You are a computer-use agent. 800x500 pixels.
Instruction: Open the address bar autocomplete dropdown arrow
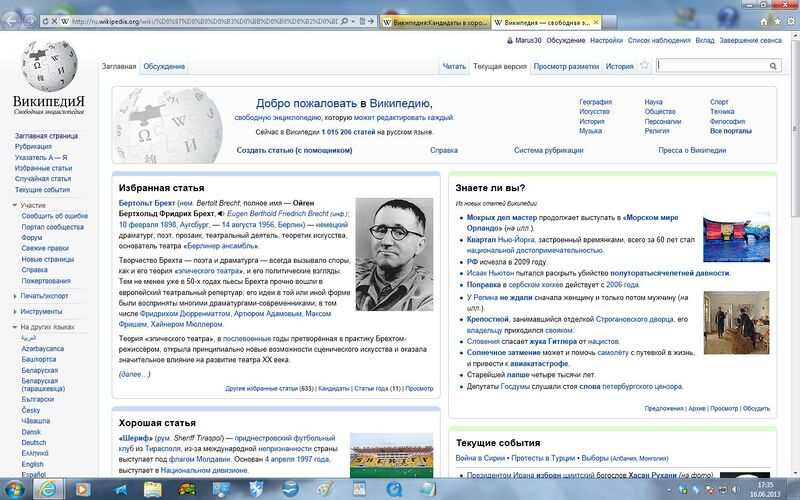tap(353, 21)
